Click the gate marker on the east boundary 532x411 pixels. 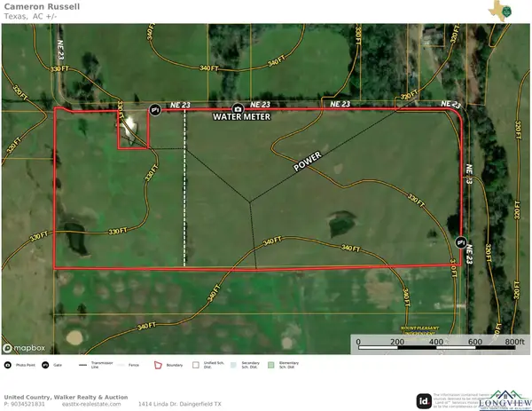pos(461,242)
